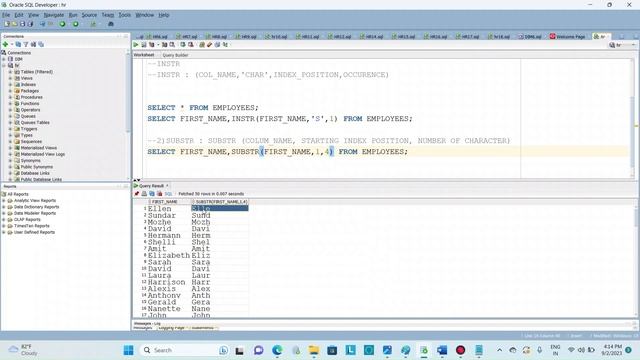The height and width of the screenshot is (360, 640).
Task: Click the Save icon in main toolbar
Action: (22, 24)
